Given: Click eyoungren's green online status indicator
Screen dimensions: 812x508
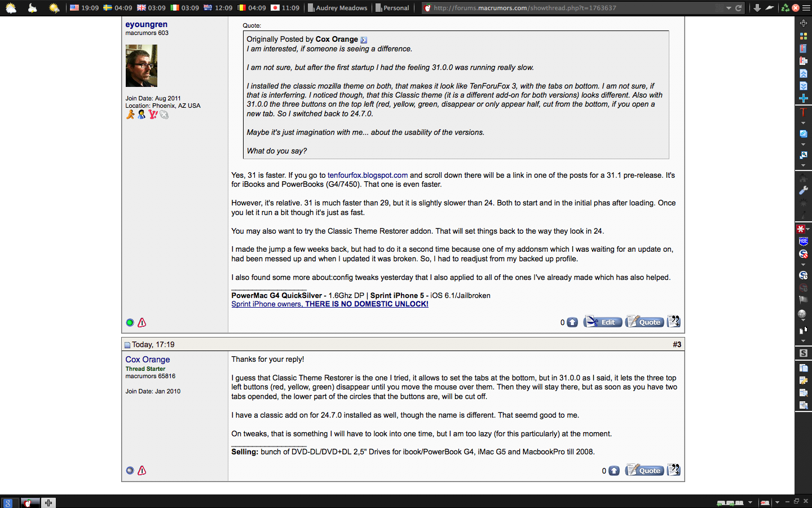Looking at the screenshot, I should (130, 323).
